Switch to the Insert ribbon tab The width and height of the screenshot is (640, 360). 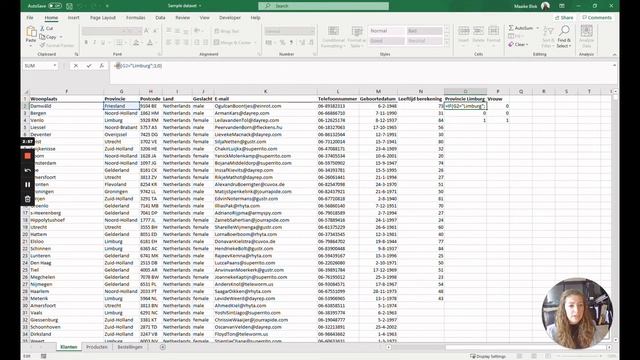coord(73,18)
